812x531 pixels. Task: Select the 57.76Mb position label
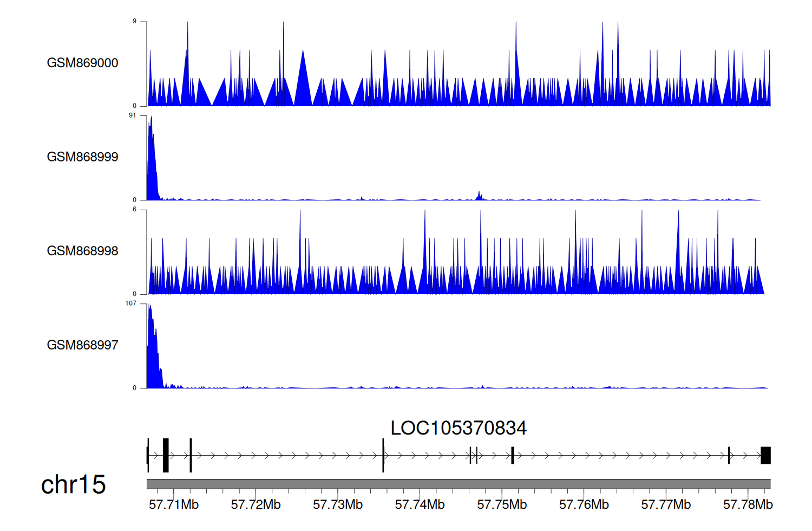[x=584, y=505]
